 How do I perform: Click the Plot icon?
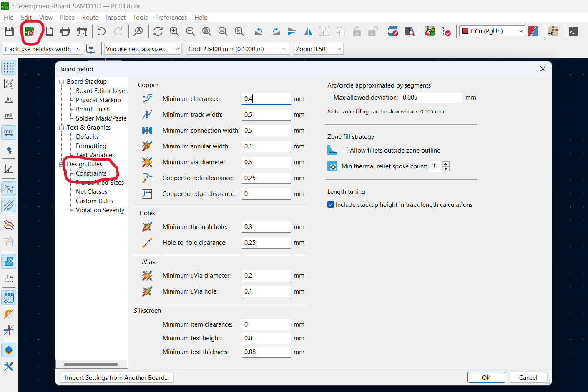[82, 31]
